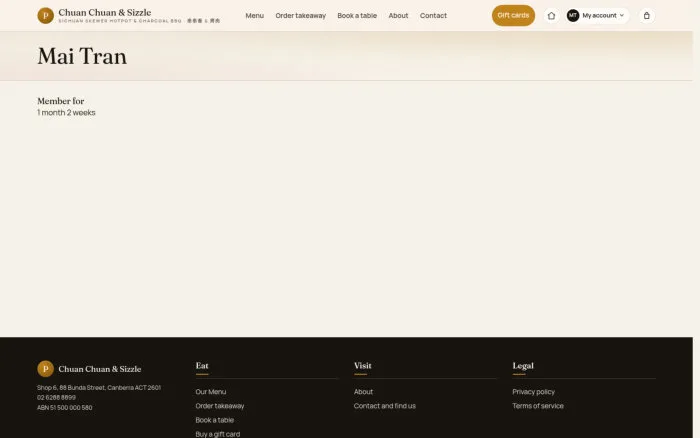This screenshot has width=700, height=438.
Task: Go to Order takeaway in the header
Action: 300,16
